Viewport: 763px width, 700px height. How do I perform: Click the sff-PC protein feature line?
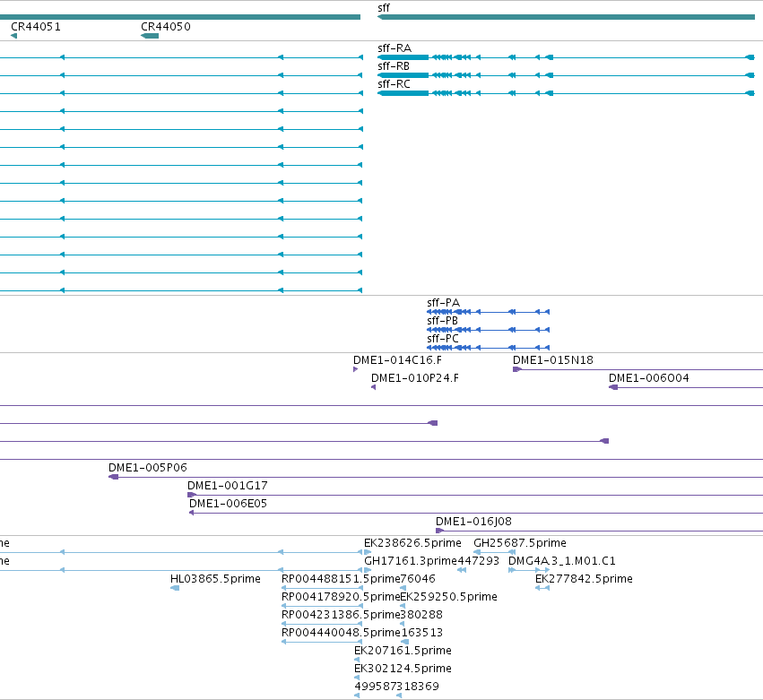[488, 349]
